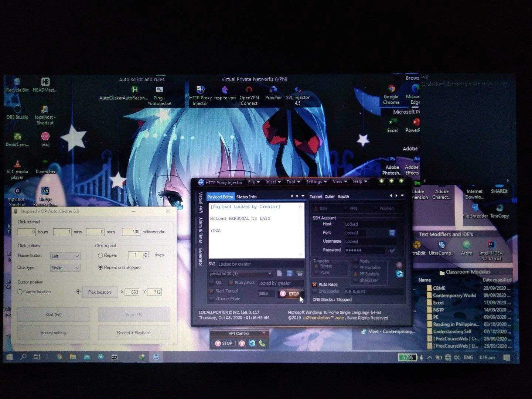
Task: Click the repeat times stepper arrows
Action: point(146,255)
